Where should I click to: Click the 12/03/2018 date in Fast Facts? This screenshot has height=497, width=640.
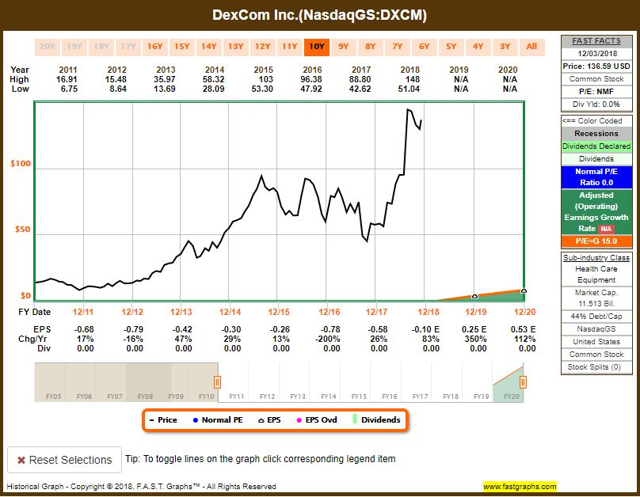pyautogui.click(x=598, y=53)
